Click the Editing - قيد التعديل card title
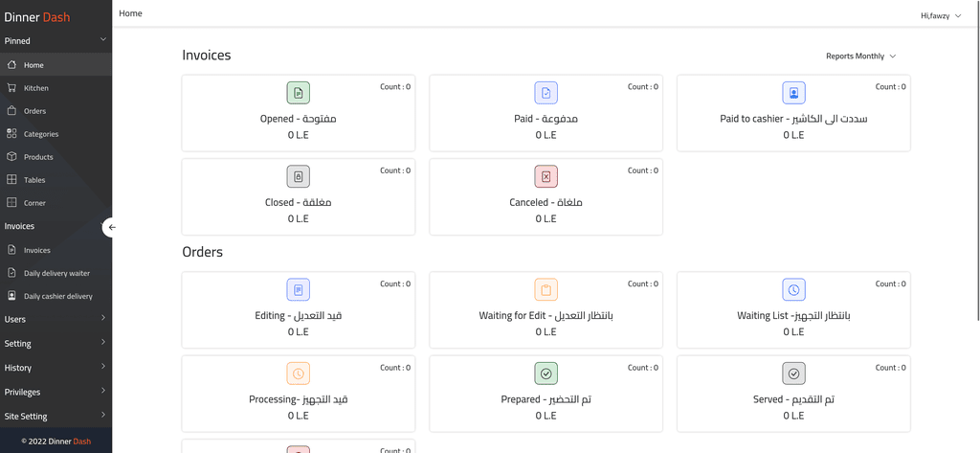 (x=299, y=315)
